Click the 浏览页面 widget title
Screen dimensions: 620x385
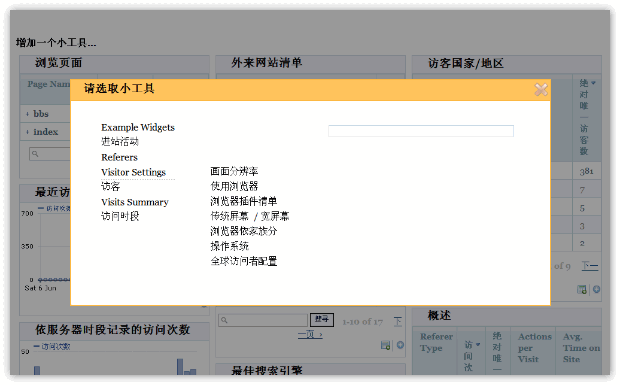[x=59, y=63]
